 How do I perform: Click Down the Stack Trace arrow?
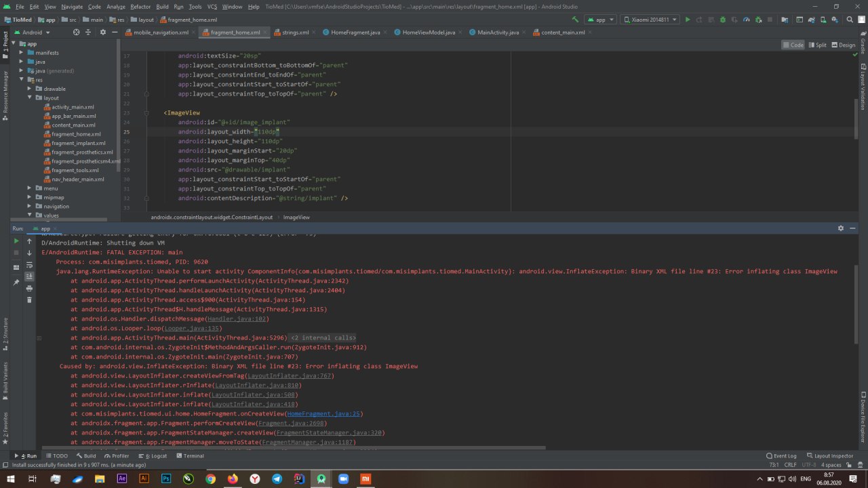29,253
